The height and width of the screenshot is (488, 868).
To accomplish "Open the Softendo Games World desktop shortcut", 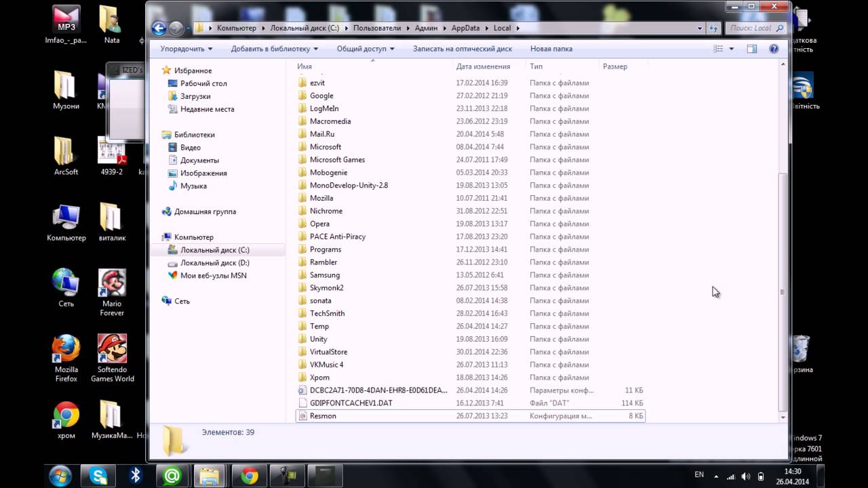I will coord(113,358).
